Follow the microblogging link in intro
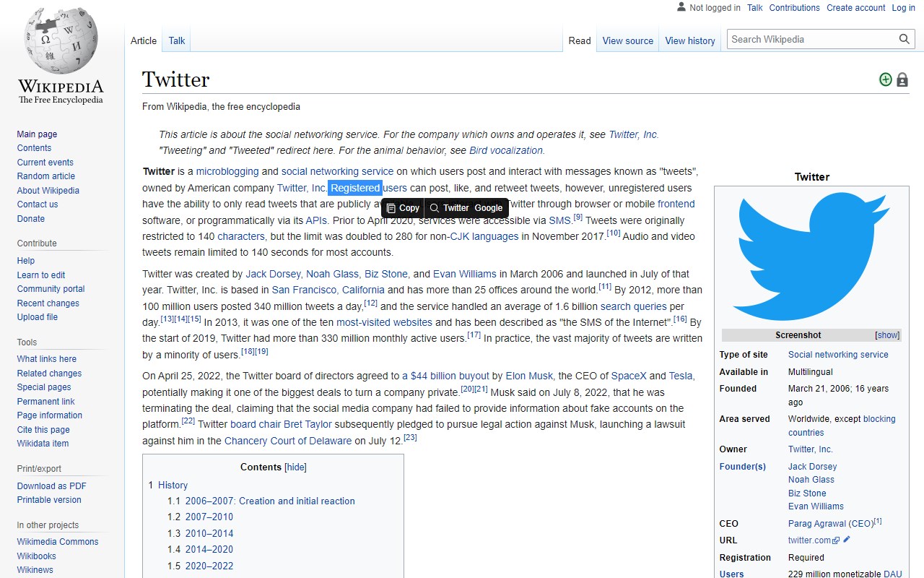The image size is (924, 578). 227,171
